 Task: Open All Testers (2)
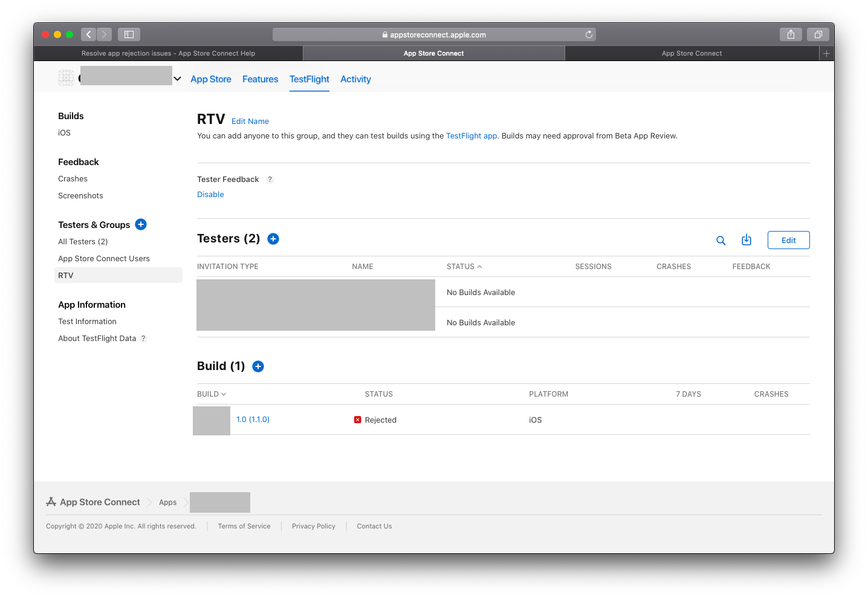coord(83,242)
